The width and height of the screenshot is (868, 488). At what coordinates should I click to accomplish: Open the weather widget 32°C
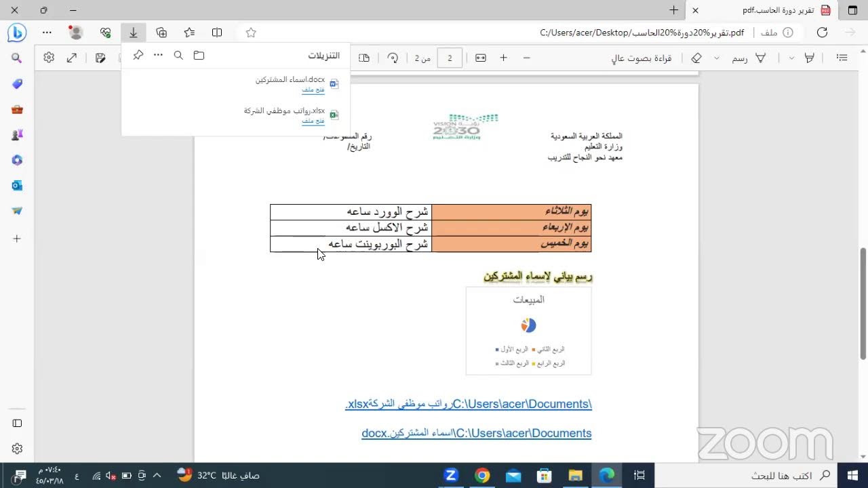click(x=218, y=475)
